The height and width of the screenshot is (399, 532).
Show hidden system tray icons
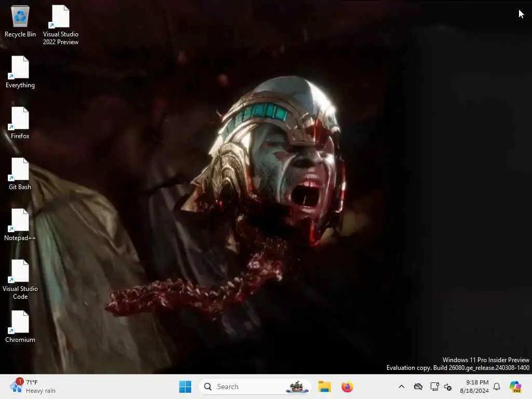click(x=402, y=387)
